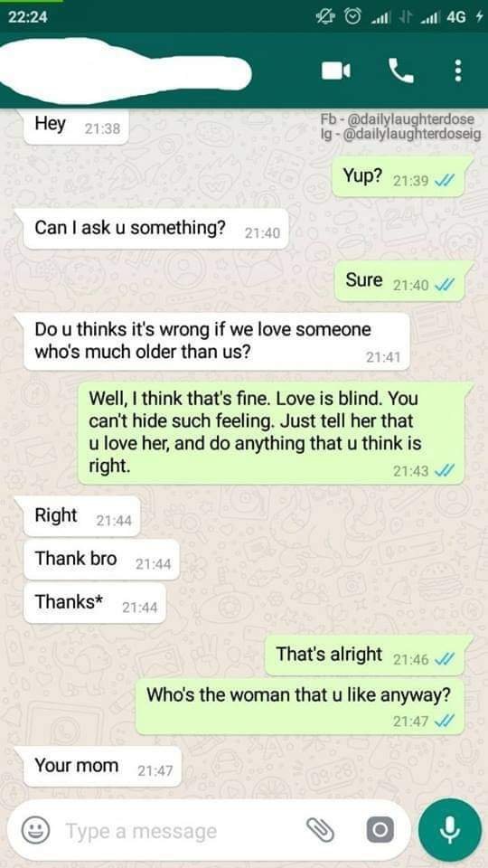Start a voice call
This screenshot has width=488, height=868.
pos(401,71)
